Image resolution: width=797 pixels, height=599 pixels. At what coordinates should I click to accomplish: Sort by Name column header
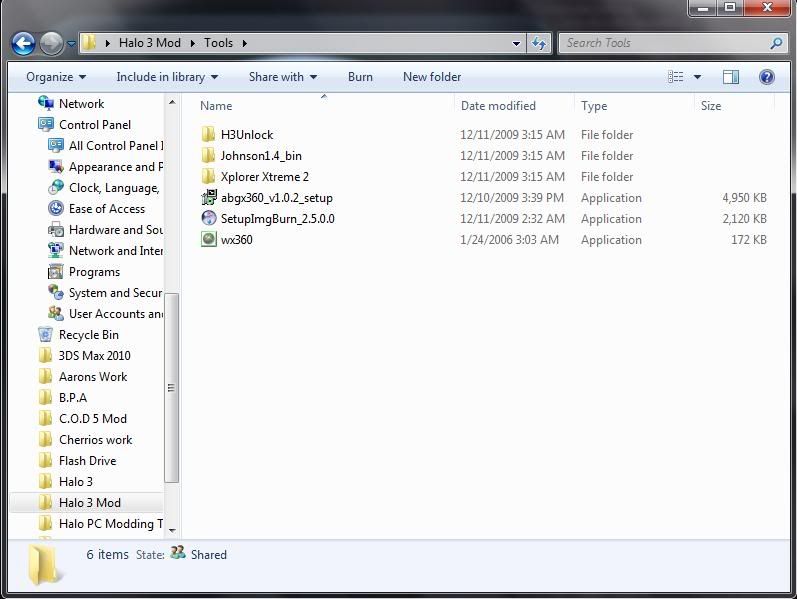216,106
